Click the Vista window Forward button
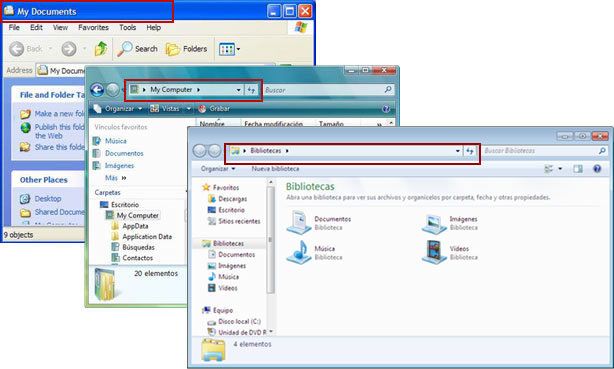614x369 pixels. point(113,90)
